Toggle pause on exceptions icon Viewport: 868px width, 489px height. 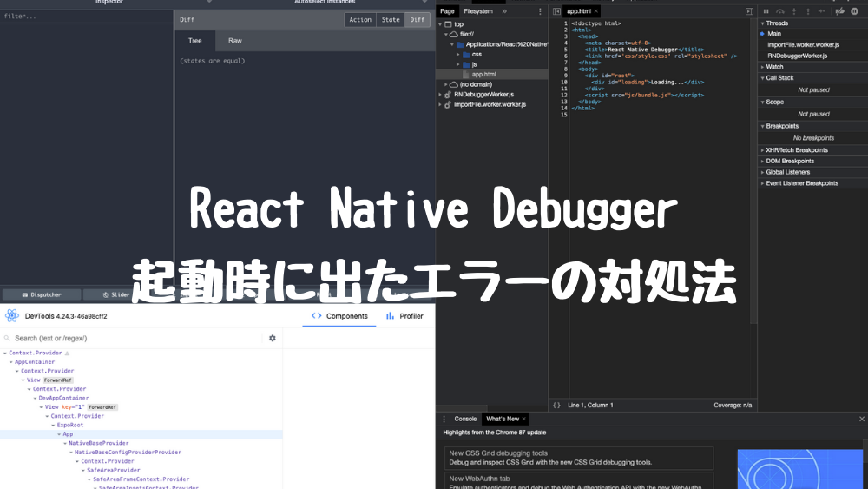coord(854,11)
